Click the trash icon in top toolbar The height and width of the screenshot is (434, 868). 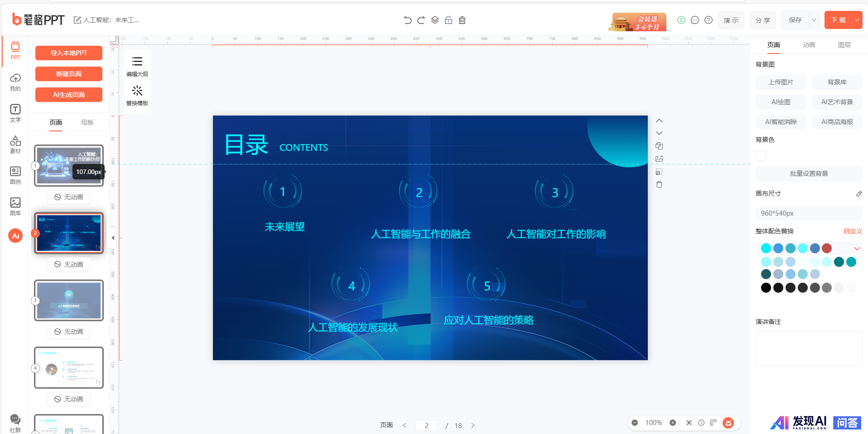(462, 20)
